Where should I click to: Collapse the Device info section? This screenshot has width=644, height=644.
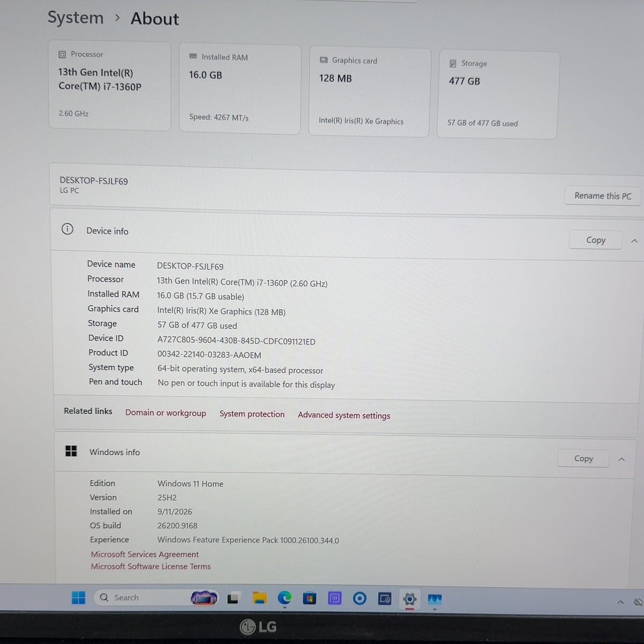pyautogui.click(x=634, y=241)
